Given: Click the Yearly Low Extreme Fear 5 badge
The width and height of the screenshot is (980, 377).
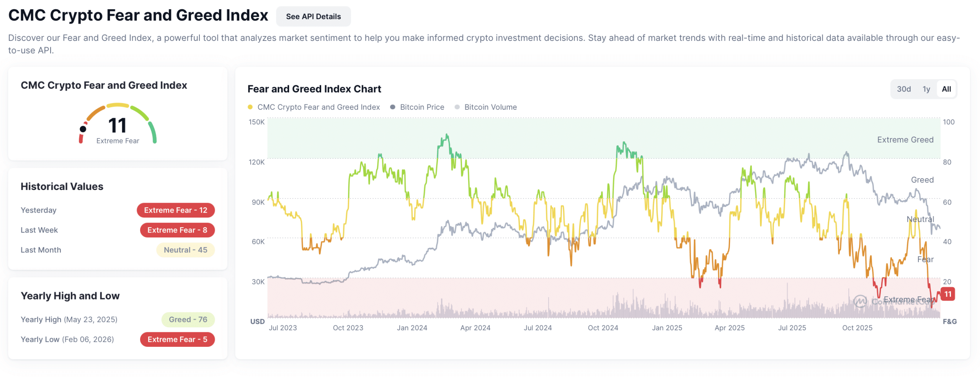Looking at the screenshot, I should [177, 340].
